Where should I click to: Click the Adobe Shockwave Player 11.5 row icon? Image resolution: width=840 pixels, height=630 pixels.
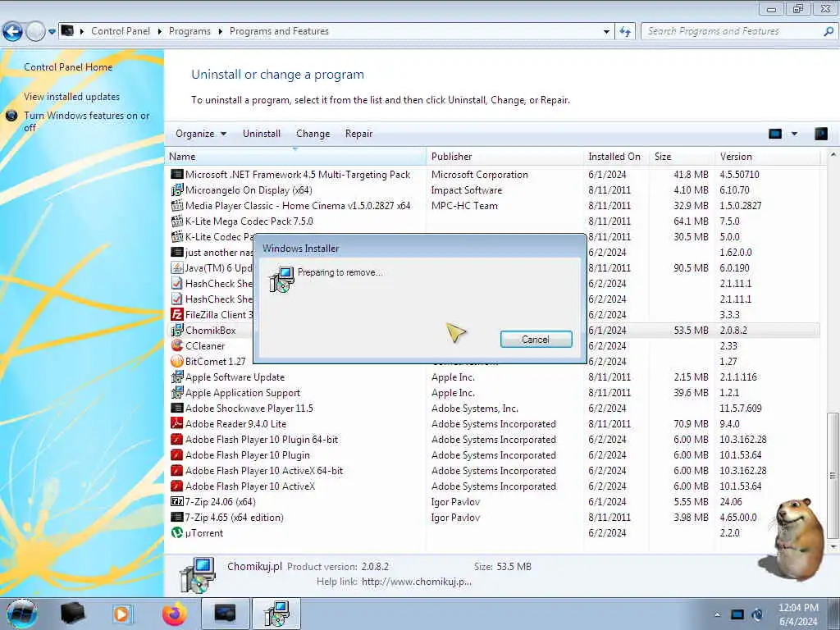pyautogui.click(x=177, y=408)
